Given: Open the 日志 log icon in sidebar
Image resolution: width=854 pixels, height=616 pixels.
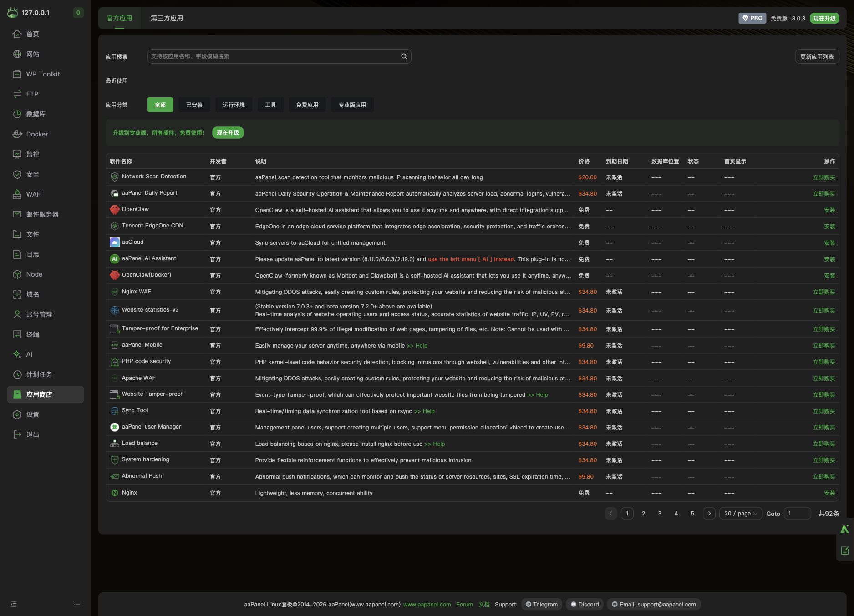Looking at the screenshot, I should click(x=17, y=254).
